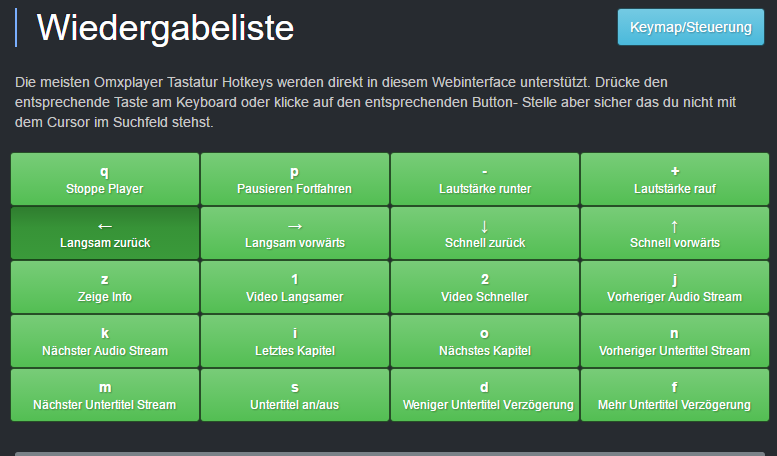Open the Keymap/Steuerung button
This screenshot has width=777, height=456.
click(691, 27)
